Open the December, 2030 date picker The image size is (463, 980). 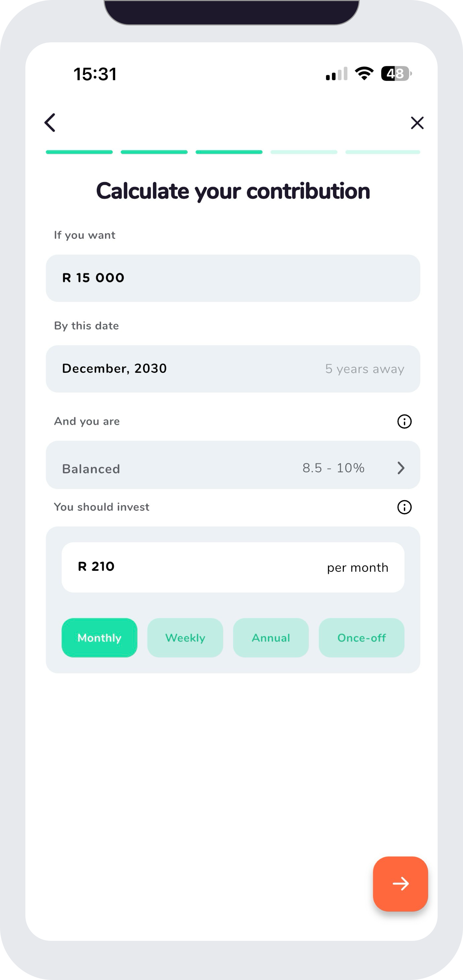coord(233,368)
